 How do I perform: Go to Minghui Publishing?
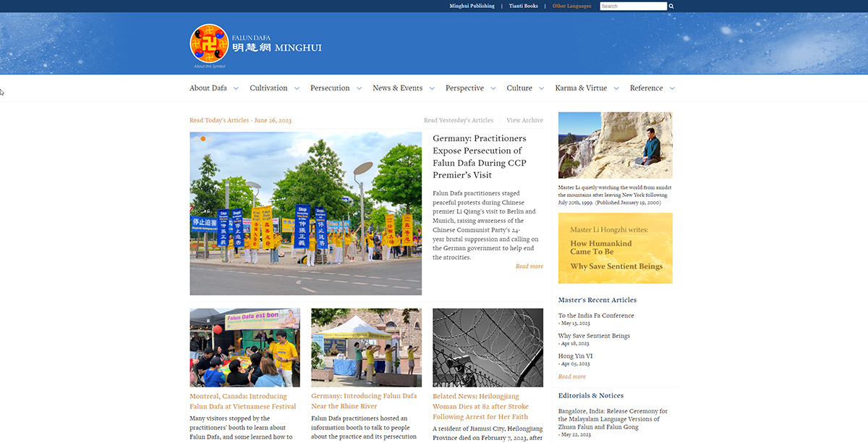point(472,6)
